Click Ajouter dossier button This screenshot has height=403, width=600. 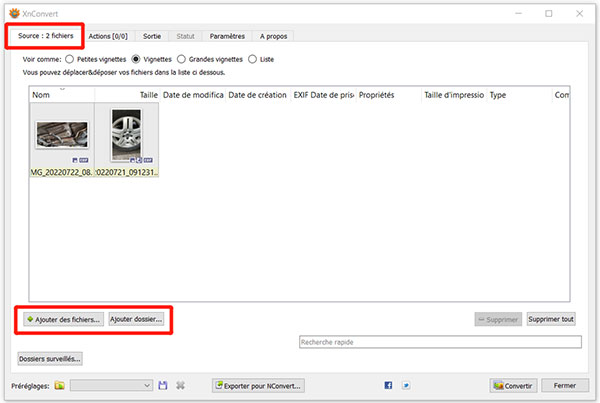point(136,319)
